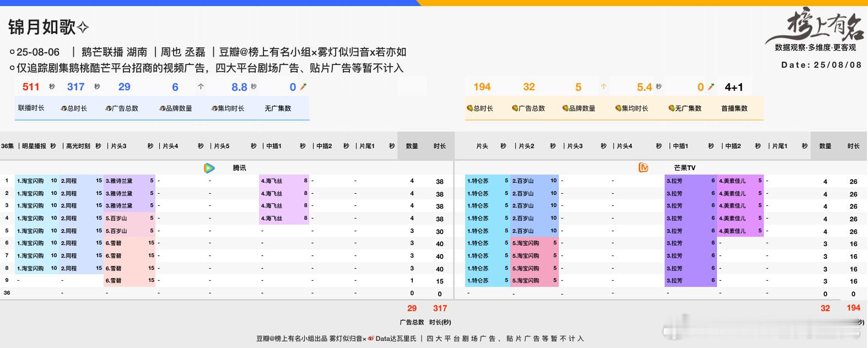Click the red Tencent total 29 ads
Viewport: 868px width, 348px height.
tap(412, 308)
